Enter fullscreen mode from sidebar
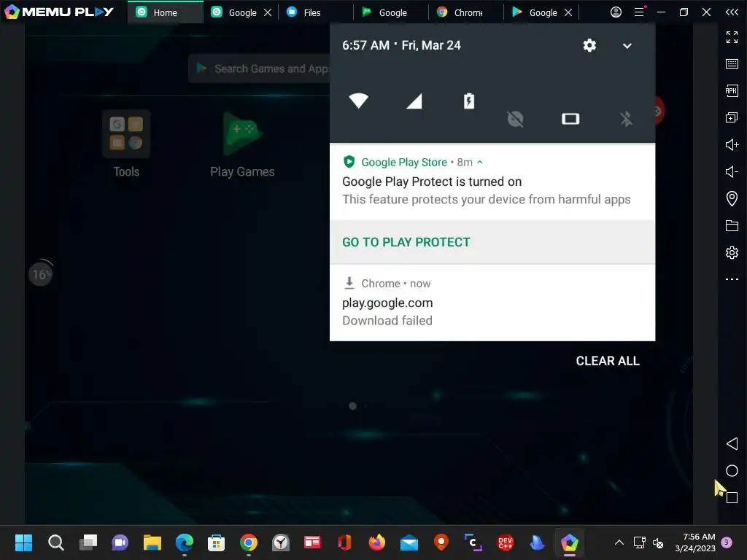Screen dimensions: 747x560 [x=732, y=36]
